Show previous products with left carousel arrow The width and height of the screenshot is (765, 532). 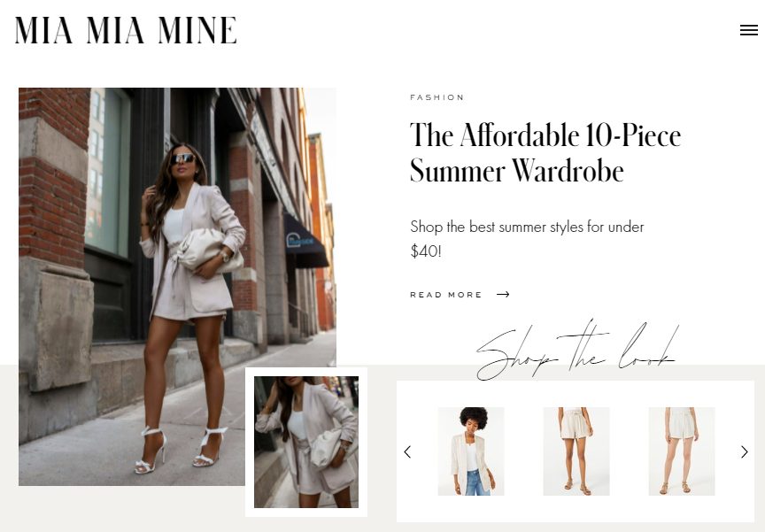pyautogui.click(x=407, y=452)
